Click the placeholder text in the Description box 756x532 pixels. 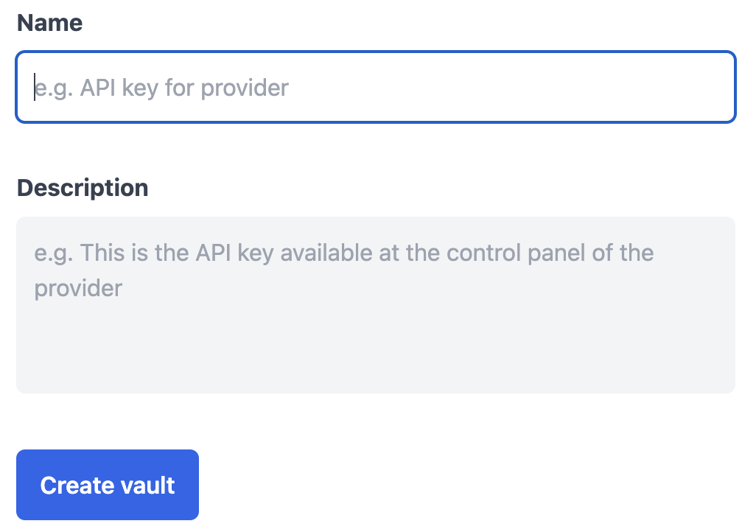click(x=343, y=253)
